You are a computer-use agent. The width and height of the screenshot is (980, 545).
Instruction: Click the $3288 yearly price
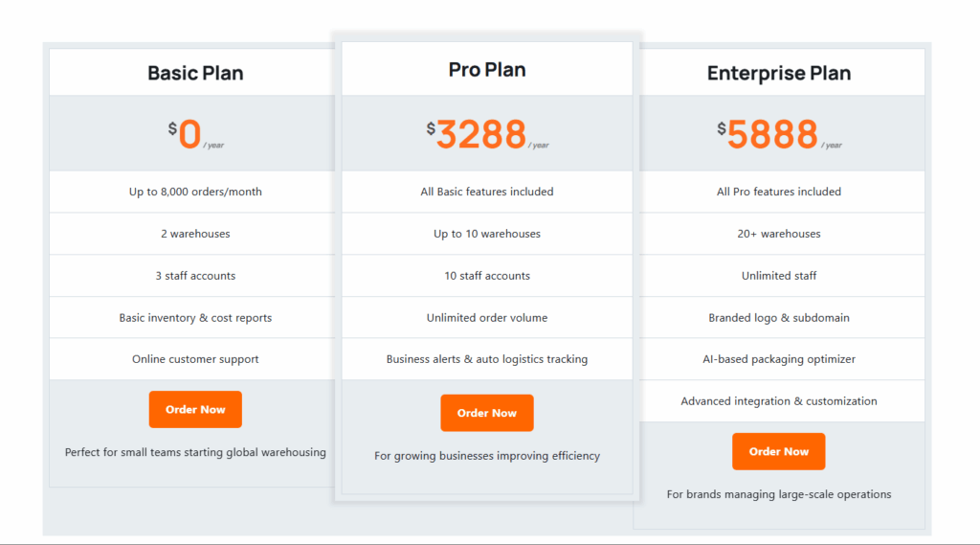pyautogui.click(x=481, y=135)
